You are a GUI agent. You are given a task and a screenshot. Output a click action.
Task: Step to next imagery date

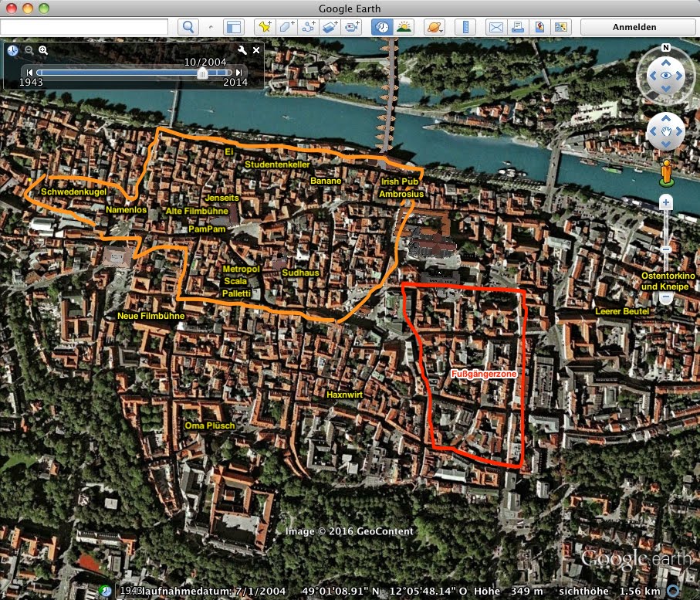[x=238, y=73]
